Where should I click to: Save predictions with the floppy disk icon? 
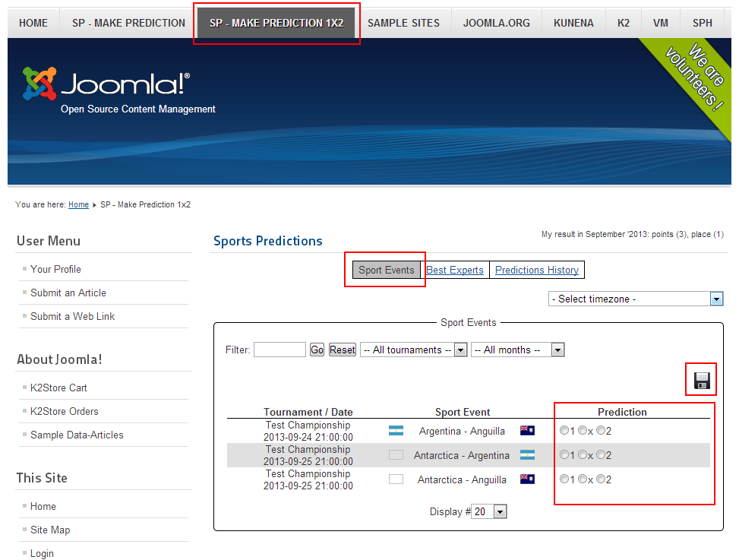pos(701,380)
